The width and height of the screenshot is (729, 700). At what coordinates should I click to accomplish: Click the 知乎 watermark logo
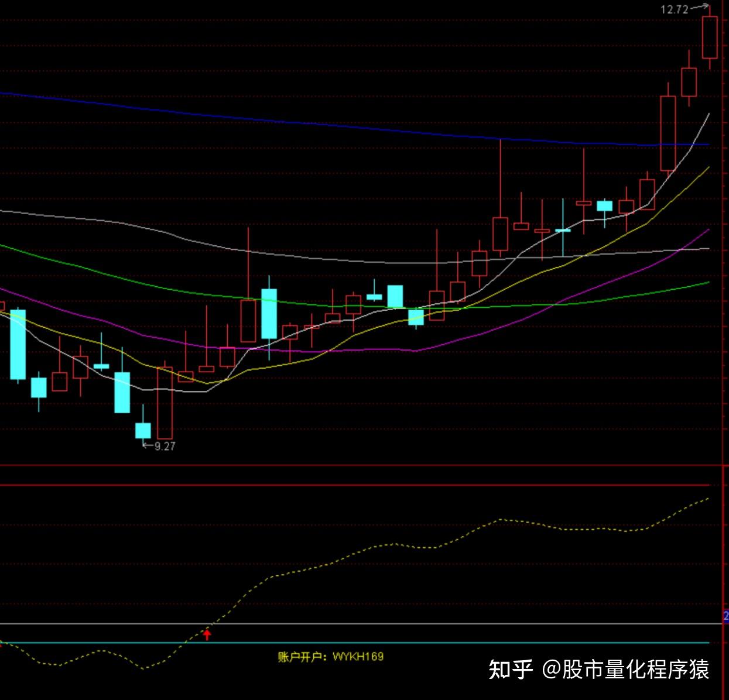tap(511, 669)
